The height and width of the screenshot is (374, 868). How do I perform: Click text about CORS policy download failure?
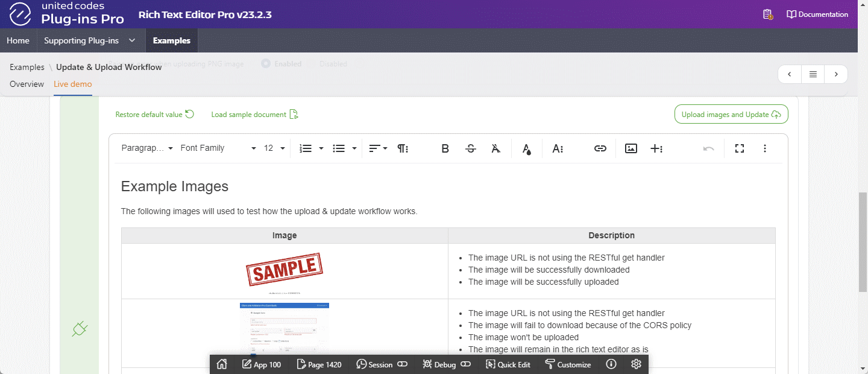point(580,325)
